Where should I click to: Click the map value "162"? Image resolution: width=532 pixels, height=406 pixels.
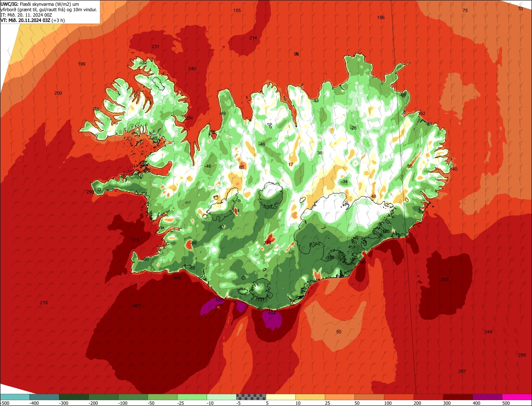tap(422, 113)
